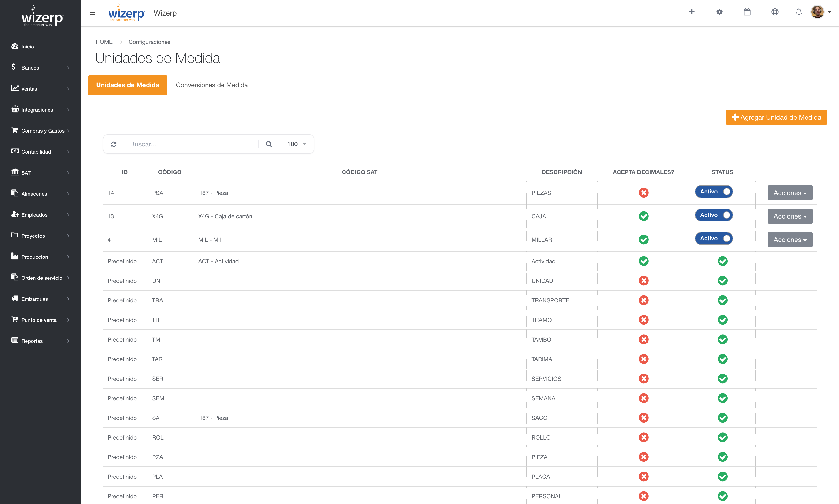Open Acciones dropdown for MIL row

pos(790,240)
